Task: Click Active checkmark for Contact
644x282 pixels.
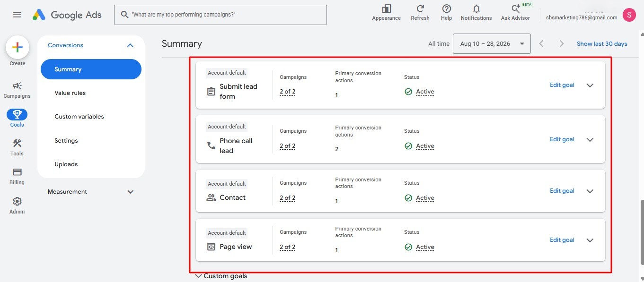Action: pos(408,198)
